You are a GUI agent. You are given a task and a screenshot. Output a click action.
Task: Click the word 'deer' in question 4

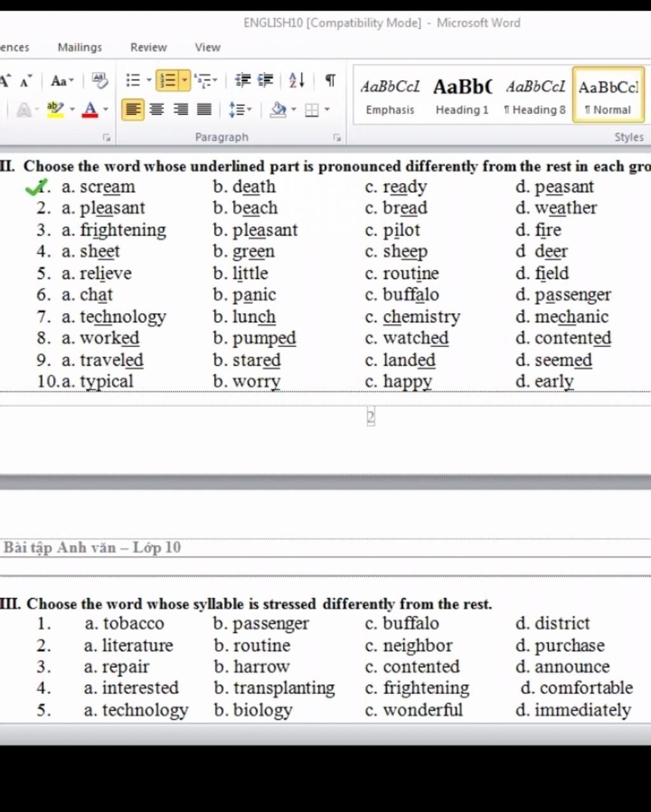(551, 252)
